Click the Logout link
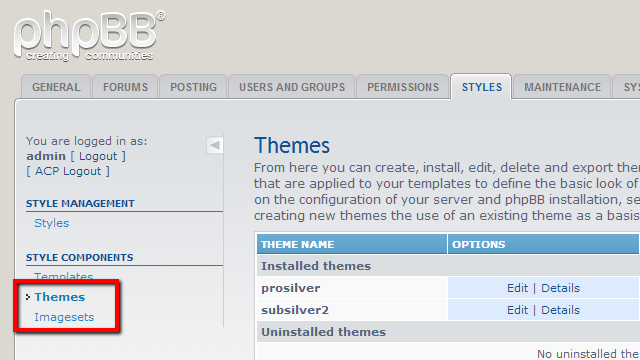 (98, 156)
